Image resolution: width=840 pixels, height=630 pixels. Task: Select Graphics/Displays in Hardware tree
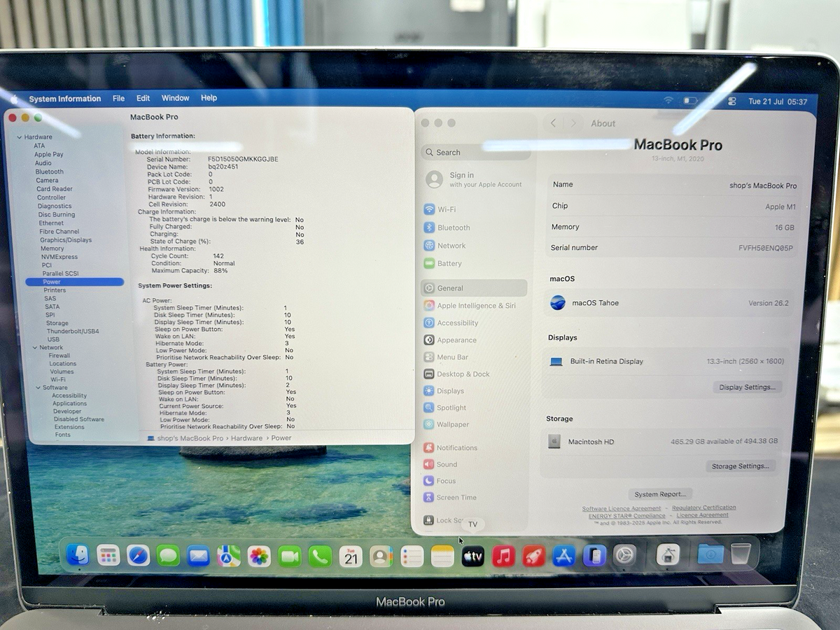(66, 240)
